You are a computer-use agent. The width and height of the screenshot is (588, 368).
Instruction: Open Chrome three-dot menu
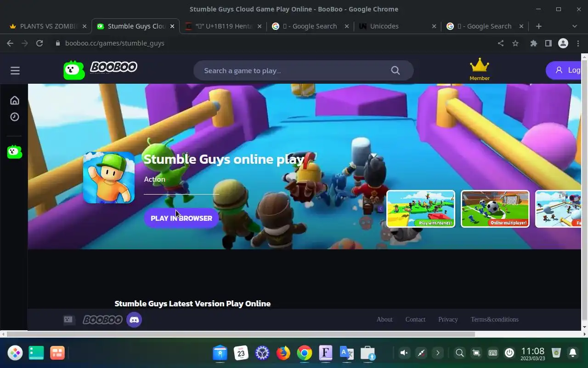[578, 43]
